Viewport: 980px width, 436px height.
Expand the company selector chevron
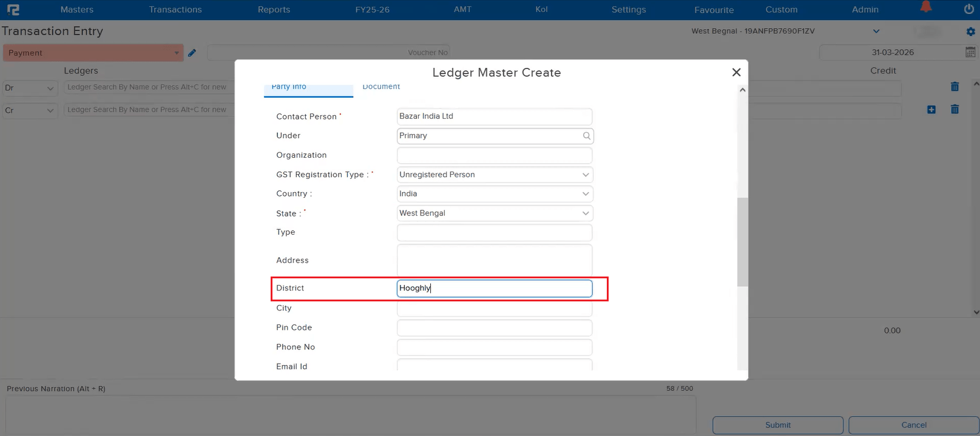click(x=876, y=31)
